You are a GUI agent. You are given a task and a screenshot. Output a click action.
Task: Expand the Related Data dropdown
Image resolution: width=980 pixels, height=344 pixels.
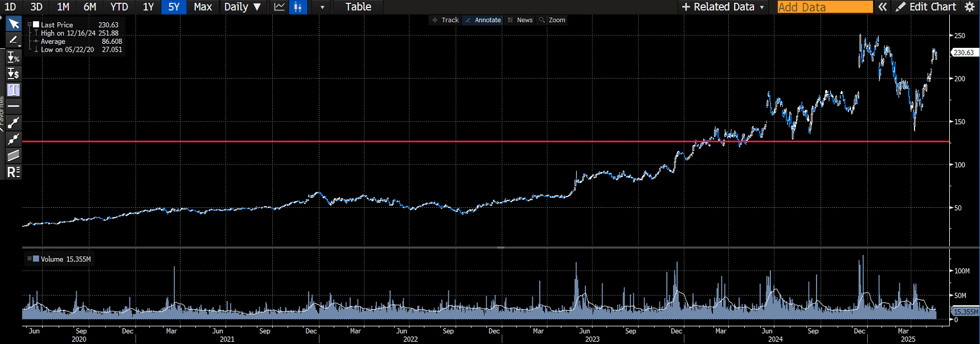(723, 7)
